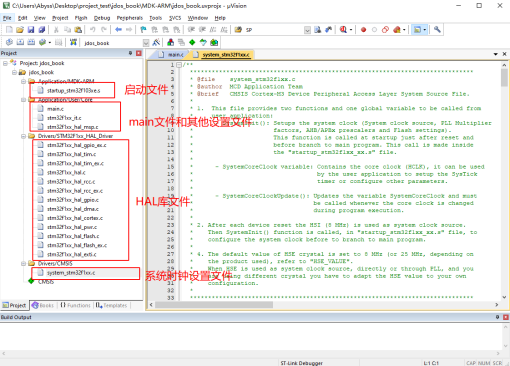Close the active editor tab
510x366 pixels.
[505, 54]
